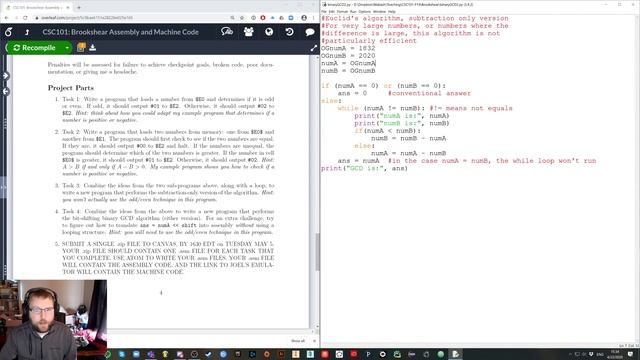Click the right-arrow jump-to-PDF sync button
Image resolution: width=640 pixels, height=360 pixels.
[5, 76]
